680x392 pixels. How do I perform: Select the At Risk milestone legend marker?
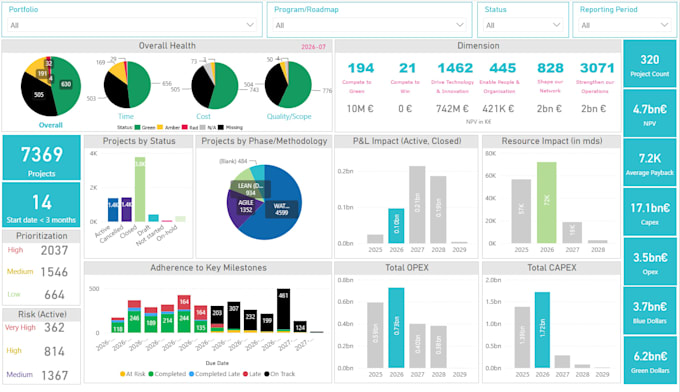(x=122, y=374)
